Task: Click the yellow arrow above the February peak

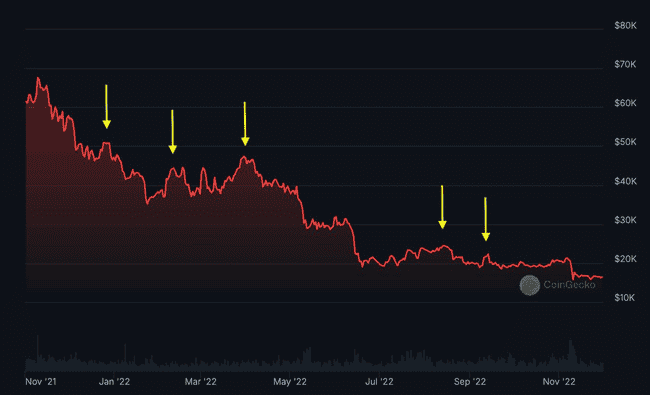Action: (172, 132)
